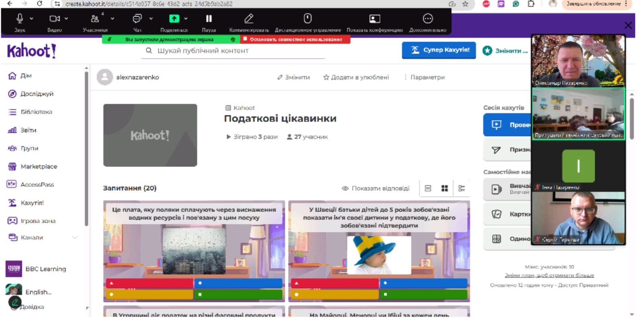Open the BBC Learning channel
The image size is (644, 318).
[x=36, y=269]
